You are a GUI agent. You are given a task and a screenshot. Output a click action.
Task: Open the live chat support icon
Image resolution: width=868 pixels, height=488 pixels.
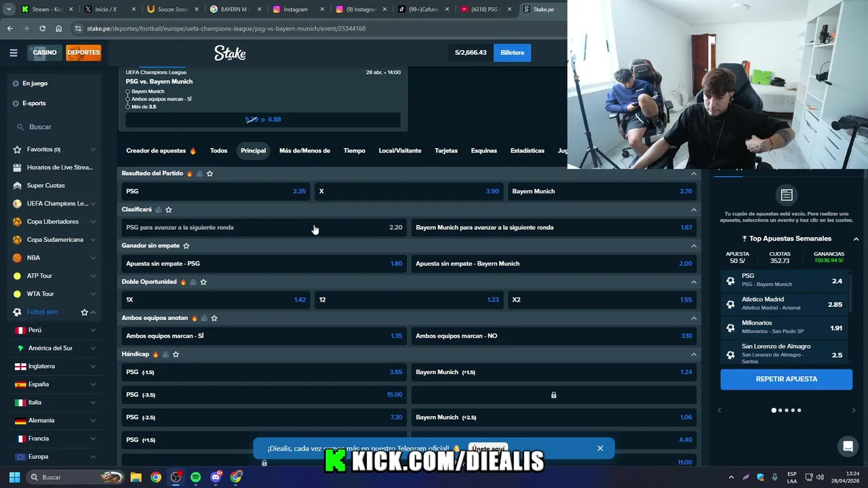(847, 446)
